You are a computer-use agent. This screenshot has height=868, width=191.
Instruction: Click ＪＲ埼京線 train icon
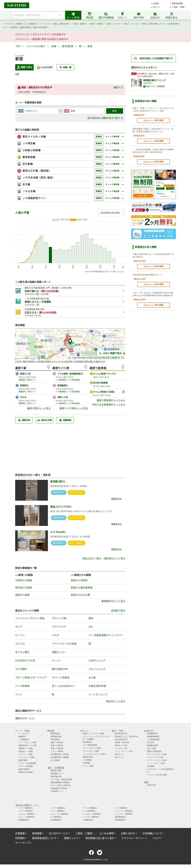[19, 144]
